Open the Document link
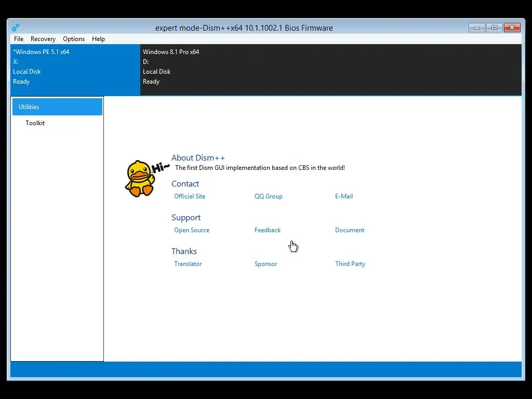This screenshot has height=399, width=532. [x=350, y=230]
